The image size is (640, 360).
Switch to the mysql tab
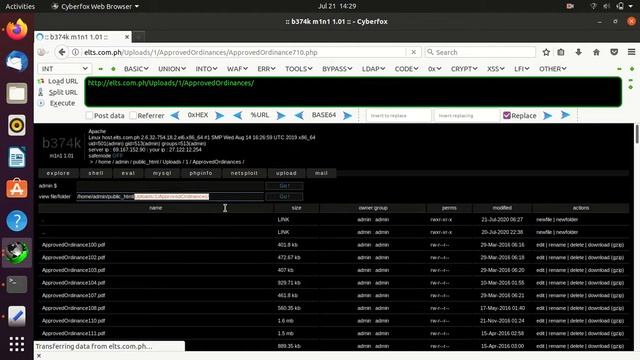coord(162,173)
